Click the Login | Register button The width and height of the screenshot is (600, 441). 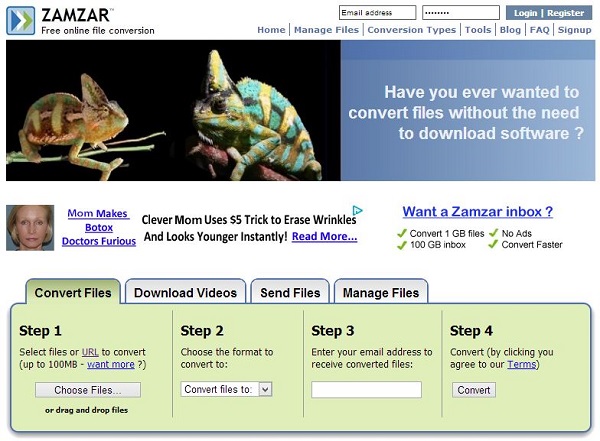point(549,13)
